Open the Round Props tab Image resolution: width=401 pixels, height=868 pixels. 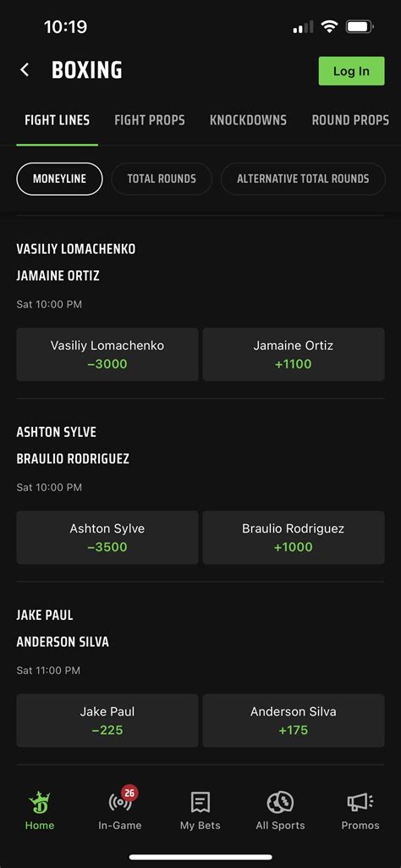tap(350, 120)
